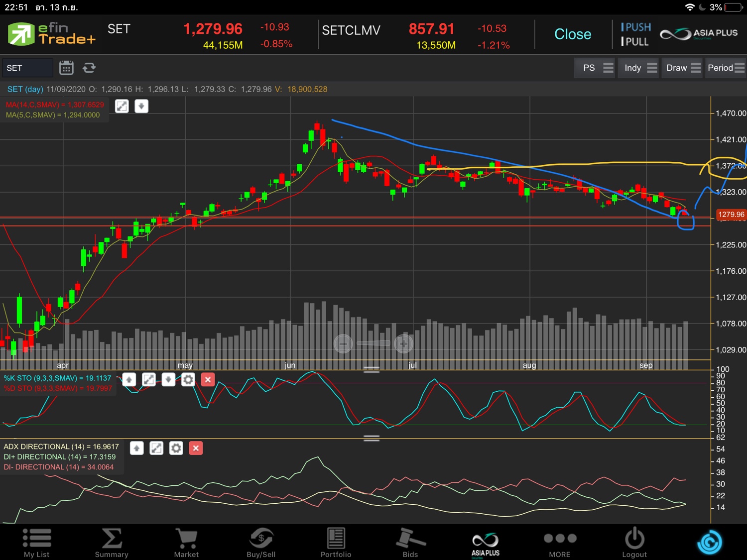Tap the SETCLMV value 857.91
747x560 pixels.
pyautogui.click(x=431, y=29)
